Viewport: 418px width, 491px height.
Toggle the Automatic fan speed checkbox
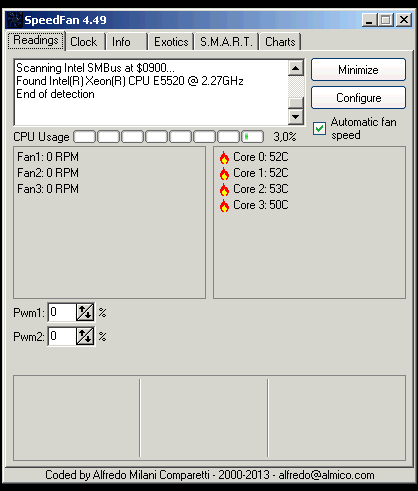[x=319, y=129]
